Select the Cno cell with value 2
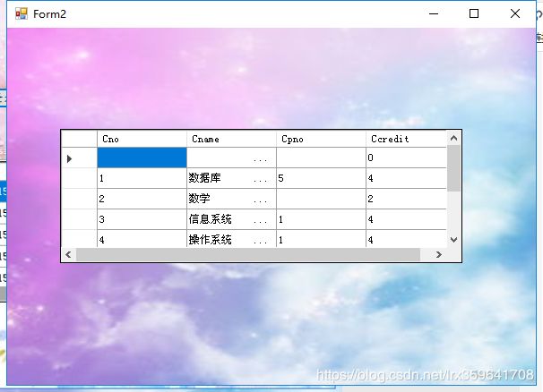 coord(142,199)
